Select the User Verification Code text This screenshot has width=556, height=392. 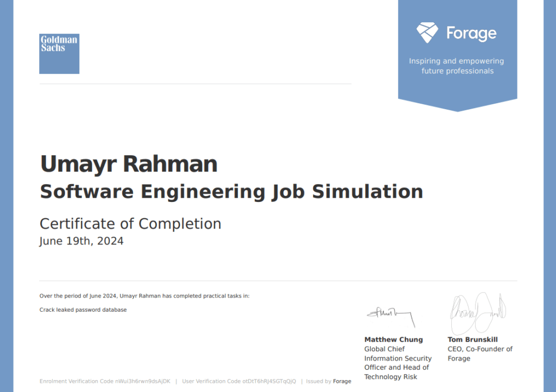[x=239, y=381]
